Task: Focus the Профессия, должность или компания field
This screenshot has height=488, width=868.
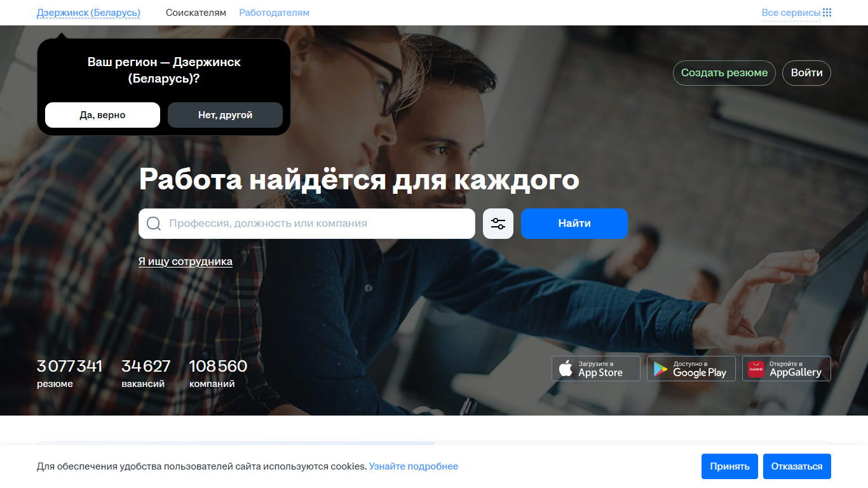Action: [x=307, y=224]
